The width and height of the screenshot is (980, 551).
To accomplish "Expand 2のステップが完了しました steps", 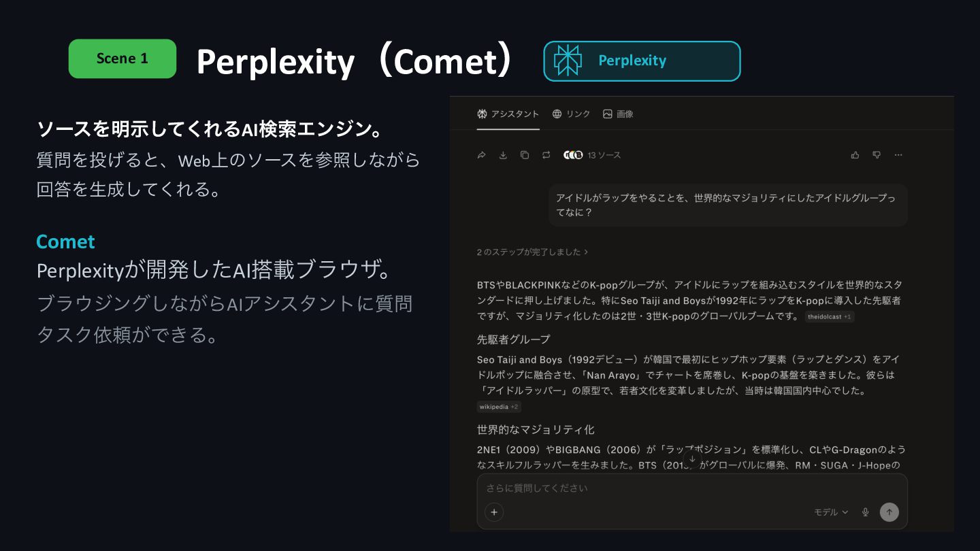I will [532, 252].
